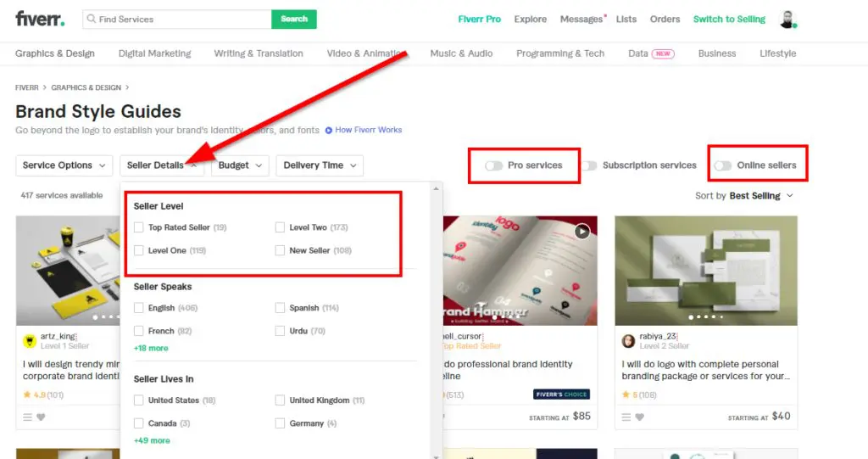Click GRAPHICS & DESIGN breadcrumb
Viewport: 868px width, 459px height.
(x=86, y=87)
